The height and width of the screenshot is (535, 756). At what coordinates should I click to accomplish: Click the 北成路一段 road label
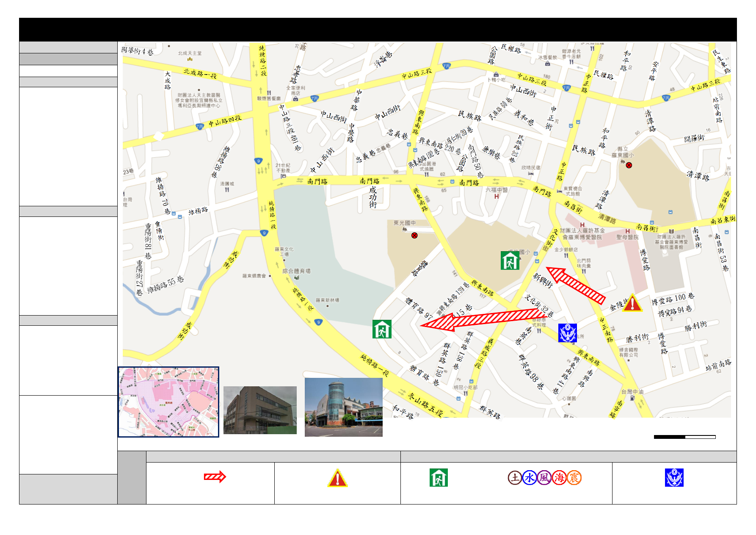[x=200, y=74]
